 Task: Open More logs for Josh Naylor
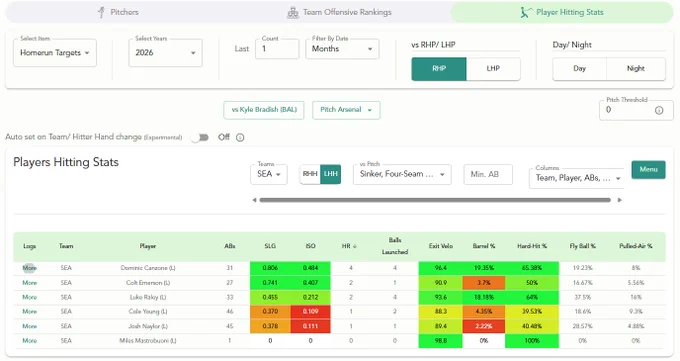click(x=29, y=326)
